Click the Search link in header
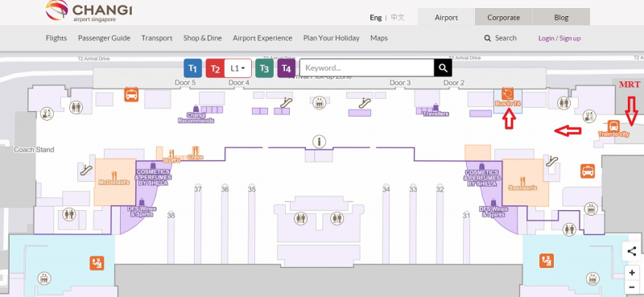 pos(500,38)
